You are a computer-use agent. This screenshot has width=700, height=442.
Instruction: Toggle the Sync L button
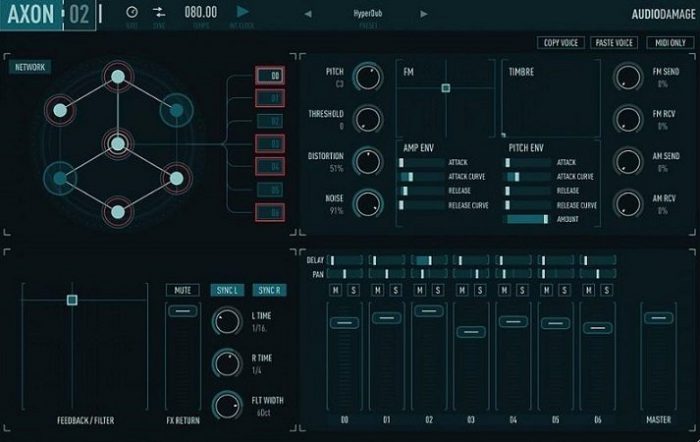(227, 290)
